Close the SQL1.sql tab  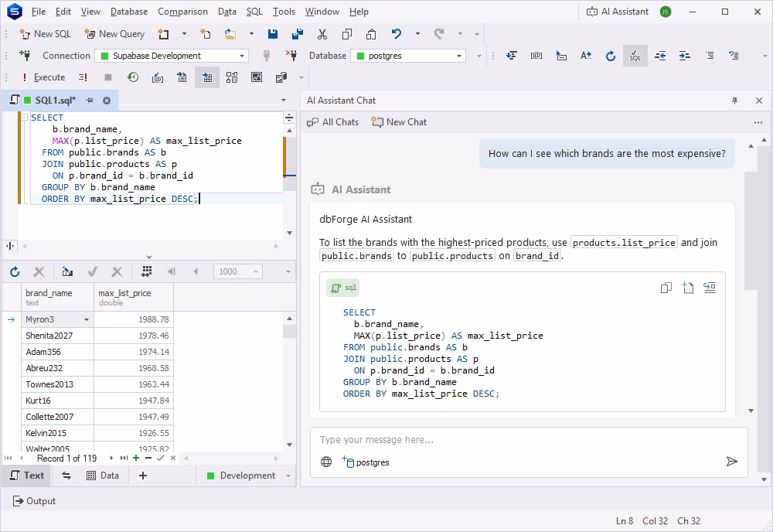pyautogui.click(x=107, y=101)
